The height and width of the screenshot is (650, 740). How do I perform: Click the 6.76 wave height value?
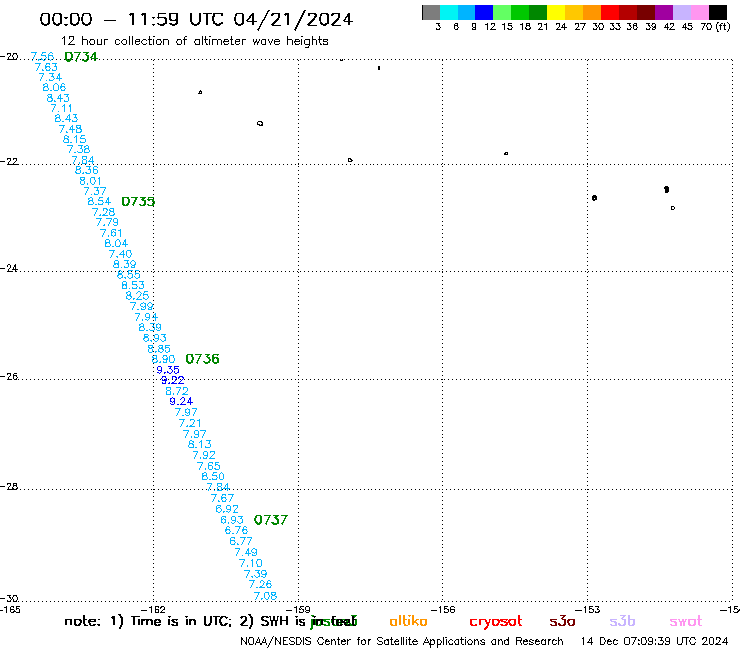(236, 530)
